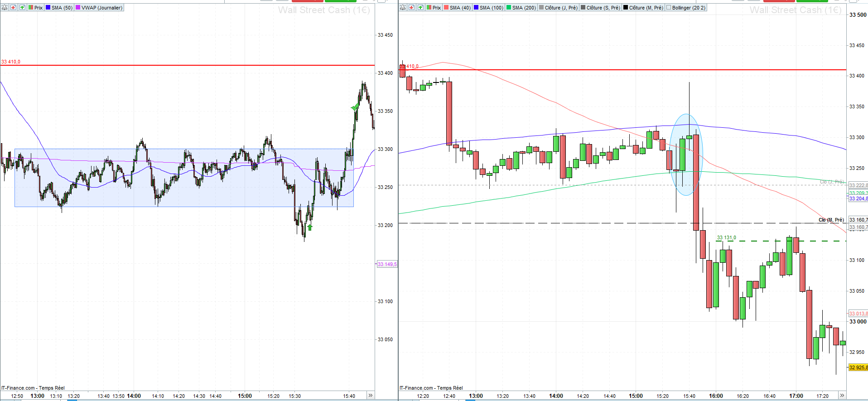Select the green up-arrow marker on left chart
The height and width of the screenshot is (401, 868).
[310, 227]
